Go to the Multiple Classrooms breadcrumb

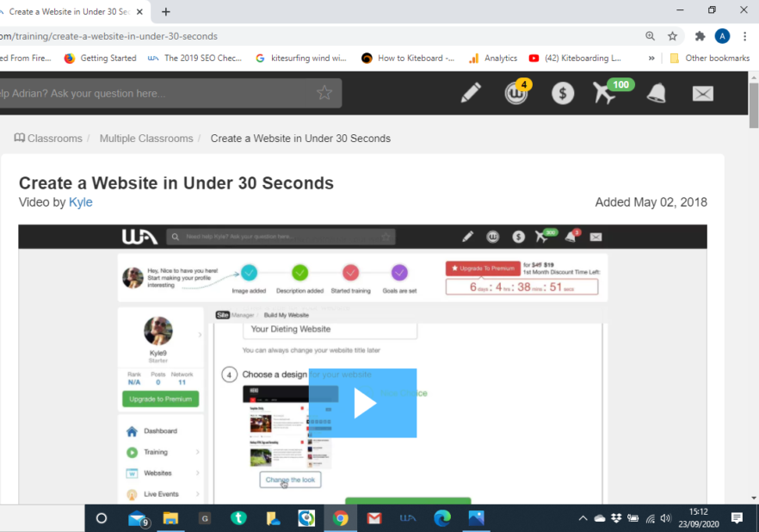(146, 139)
